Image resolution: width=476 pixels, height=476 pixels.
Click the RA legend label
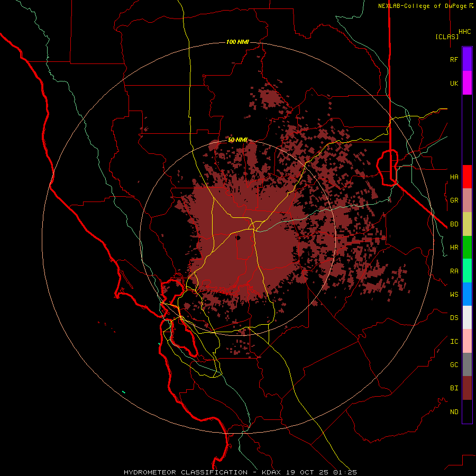[454, 271]
